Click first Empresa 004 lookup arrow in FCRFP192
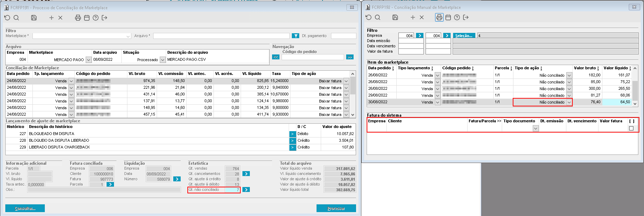The image size is (644, 216). [x=420, y=36]
